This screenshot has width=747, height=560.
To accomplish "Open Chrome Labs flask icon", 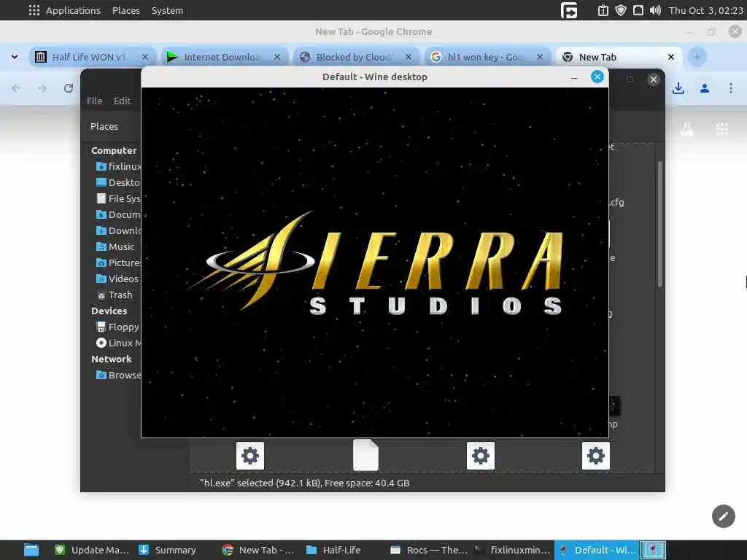I will click(x=687, y=128).
